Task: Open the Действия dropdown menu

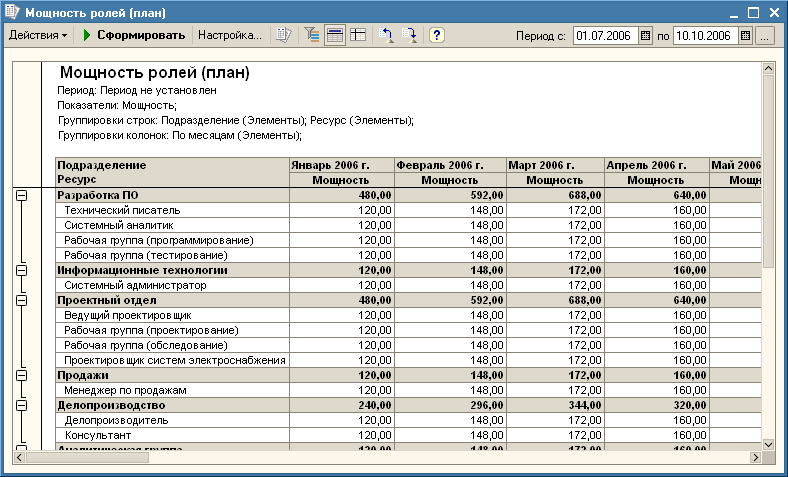Action: (38, 35)
